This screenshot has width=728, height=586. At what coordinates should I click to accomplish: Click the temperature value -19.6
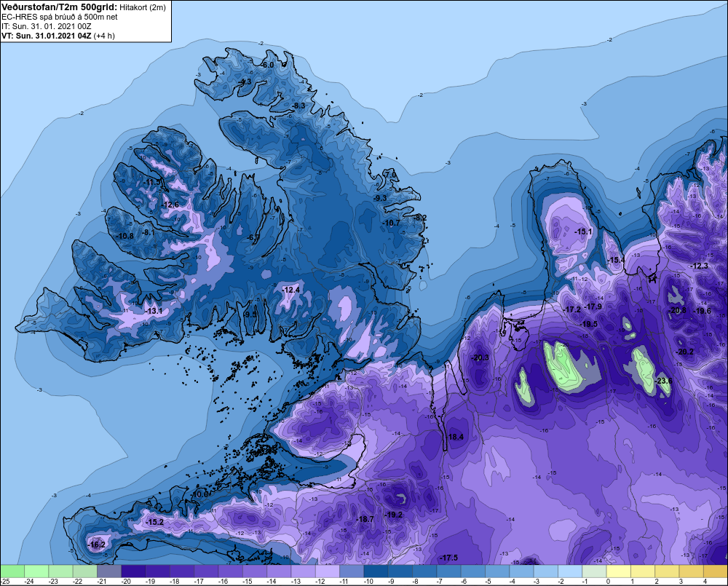tap(702, 311)
